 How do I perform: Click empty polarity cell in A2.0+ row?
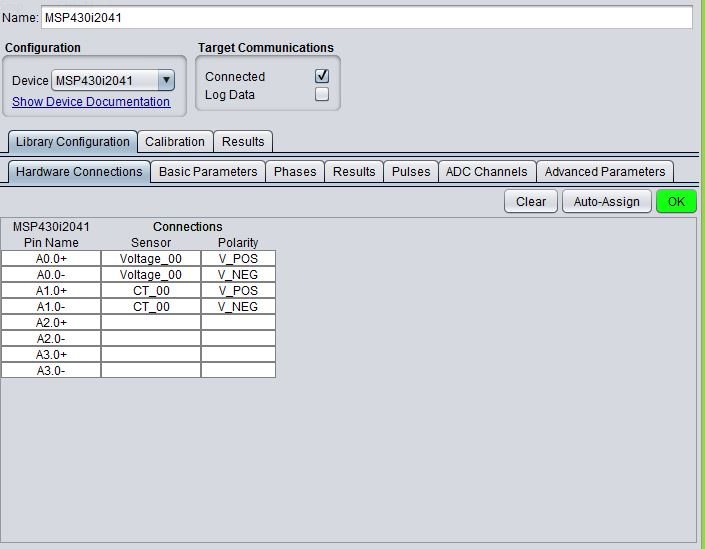[238, 323]
